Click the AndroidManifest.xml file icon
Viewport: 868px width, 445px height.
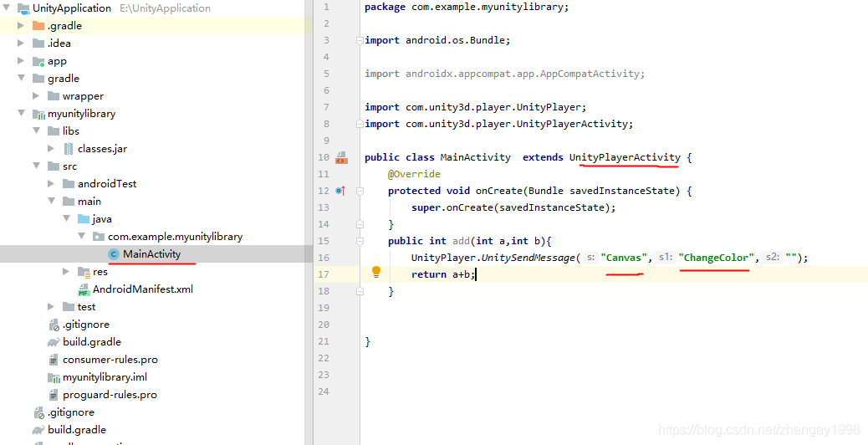(x=84, y=289)
